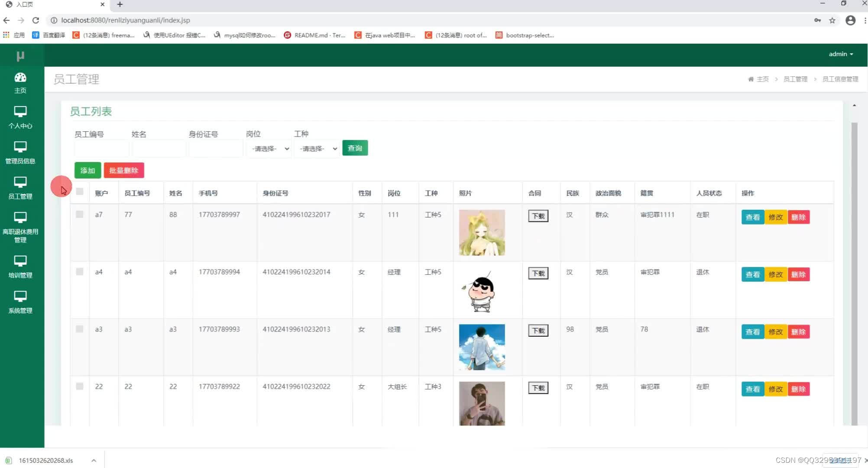Open selfie photo thumbnail of account 22
The image size is (868, 468).
point(482,403)
